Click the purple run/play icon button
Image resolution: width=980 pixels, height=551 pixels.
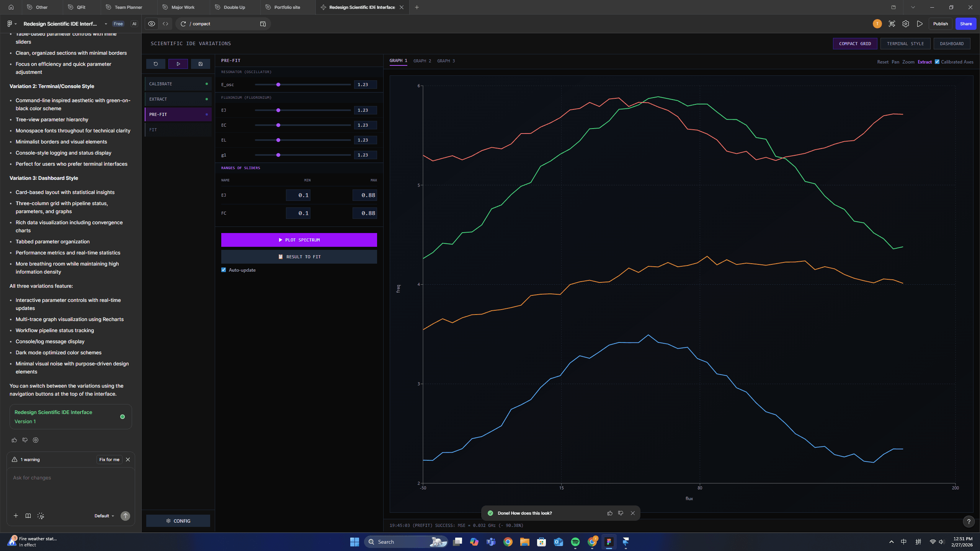pos(178,64)
